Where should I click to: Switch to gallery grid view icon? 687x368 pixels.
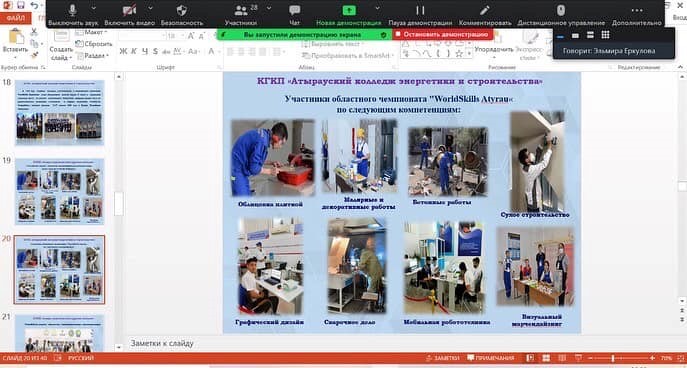click(606, 35)
